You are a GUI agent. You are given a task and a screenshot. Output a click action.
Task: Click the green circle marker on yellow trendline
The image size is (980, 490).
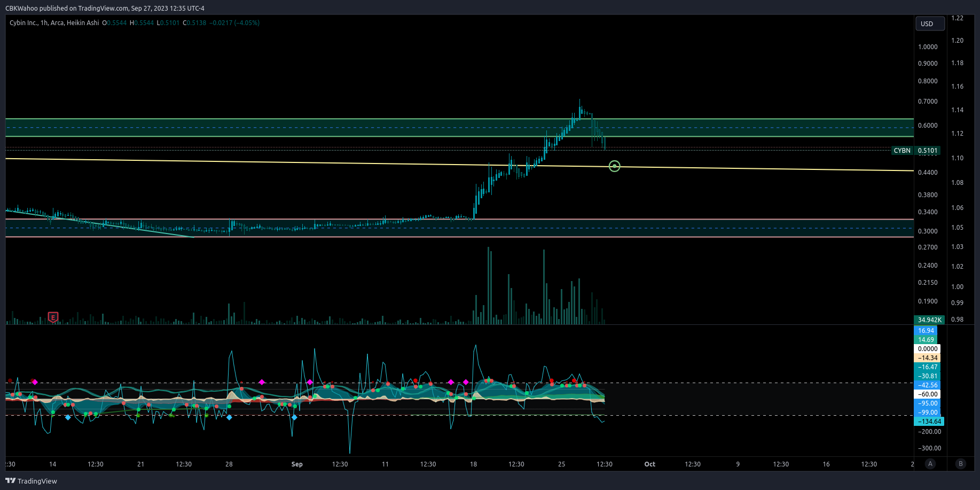[x=615, y=166]
